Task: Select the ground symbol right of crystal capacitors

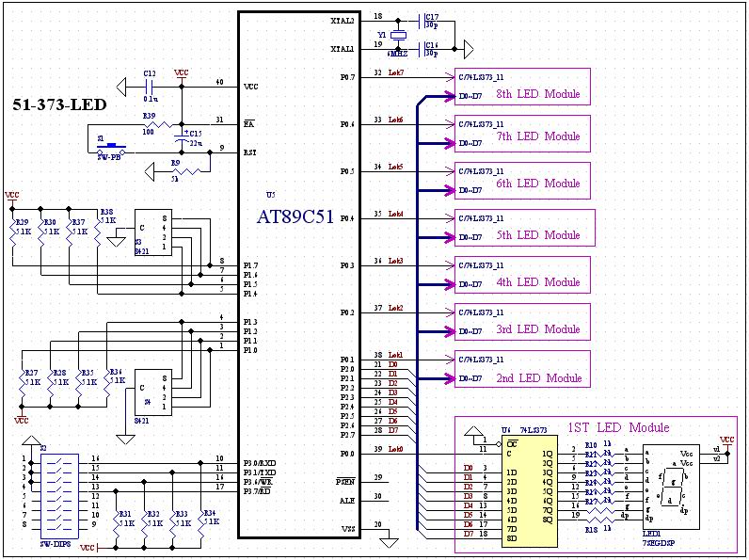Action: [x=469, y=49]
